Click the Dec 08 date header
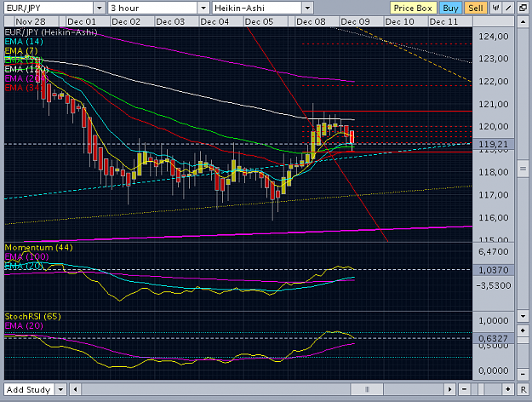 tap(311, 22)
